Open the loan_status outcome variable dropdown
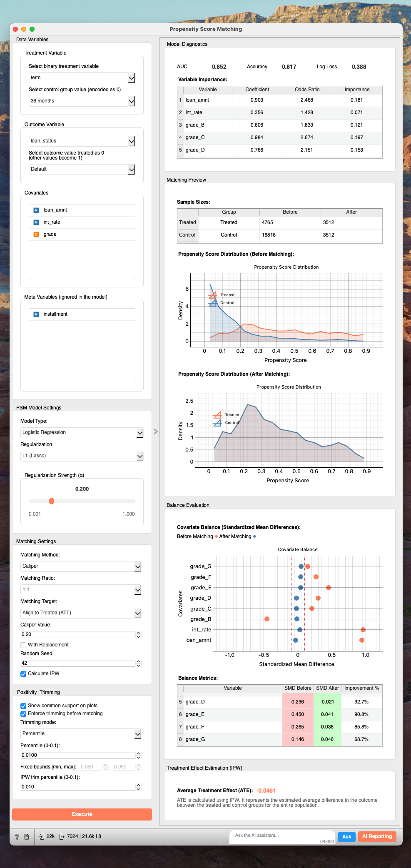This screenshot has height=868, width=411. (82, 141)
